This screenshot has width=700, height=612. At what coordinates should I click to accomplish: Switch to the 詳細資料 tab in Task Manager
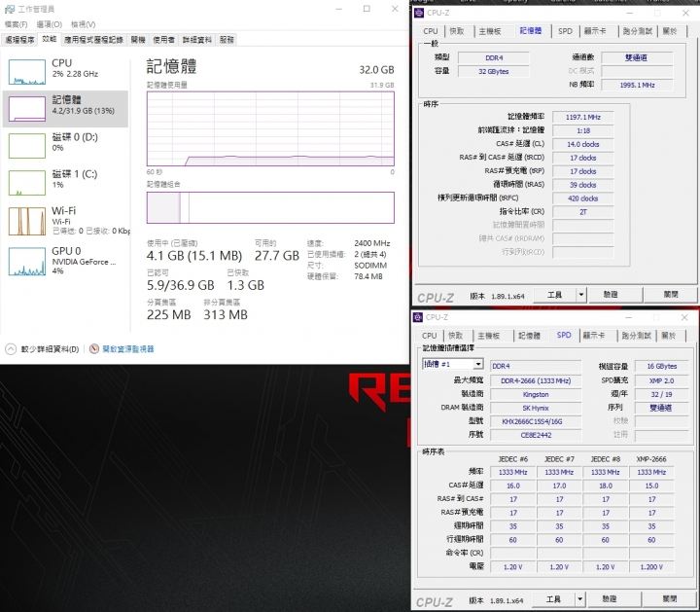(196, 40)
